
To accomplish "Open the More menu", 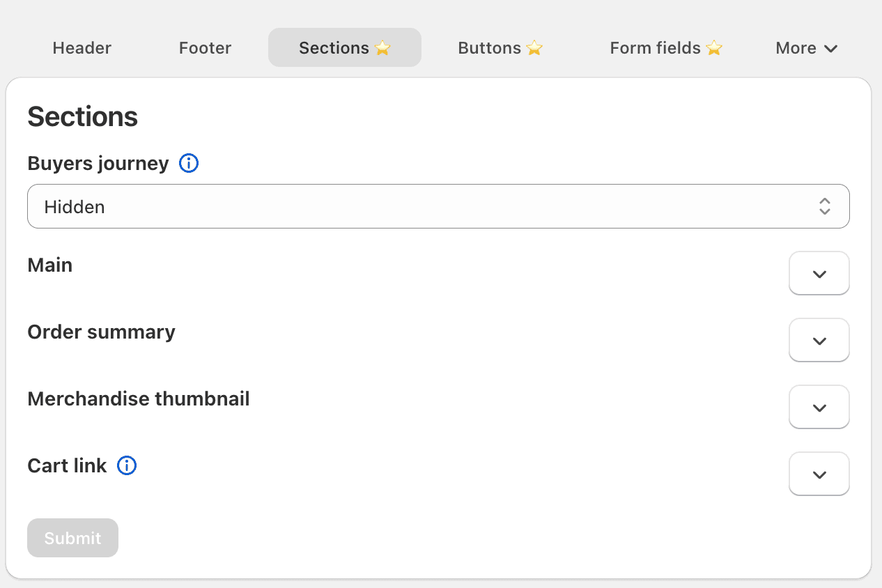I will [806, 48].
